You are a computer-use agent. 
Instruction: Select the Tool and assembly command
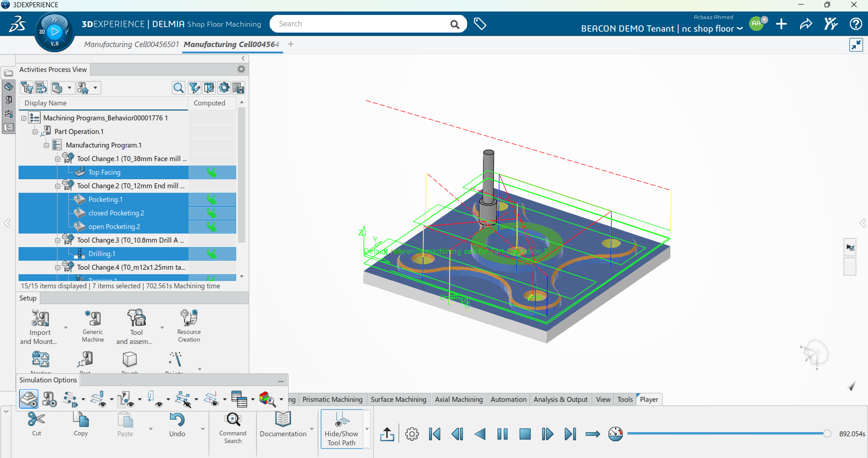point(136,326)
